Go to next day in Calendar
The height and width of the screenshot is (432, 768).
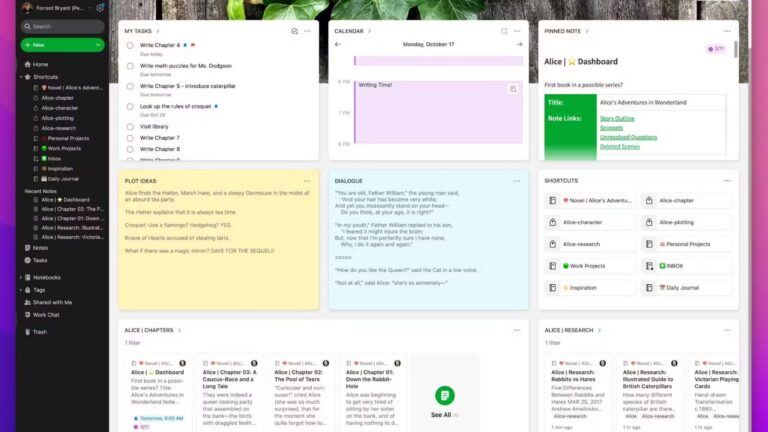point(519,45)
